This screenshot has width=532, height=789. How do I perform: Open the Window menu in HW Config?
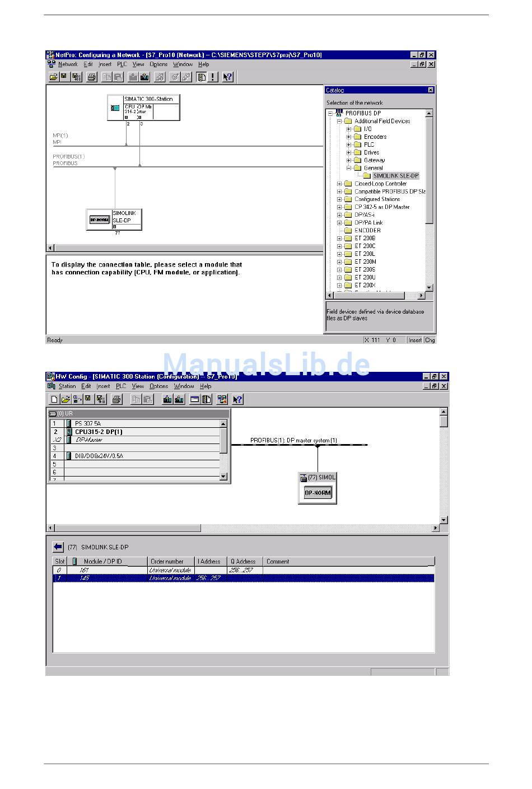click(x=184, y=386)
